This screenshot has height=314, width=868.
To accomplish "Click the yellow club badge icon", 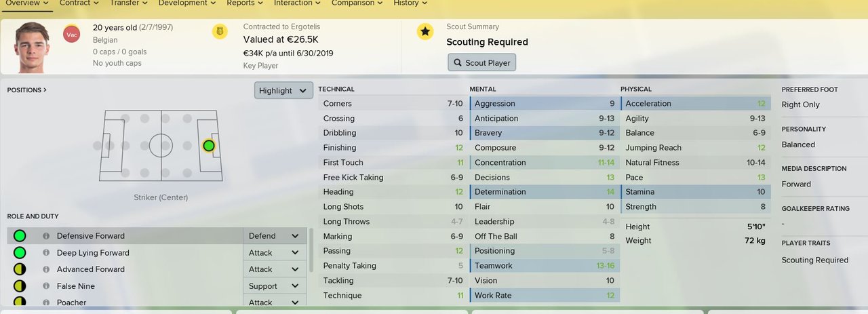I will (220, 31).
